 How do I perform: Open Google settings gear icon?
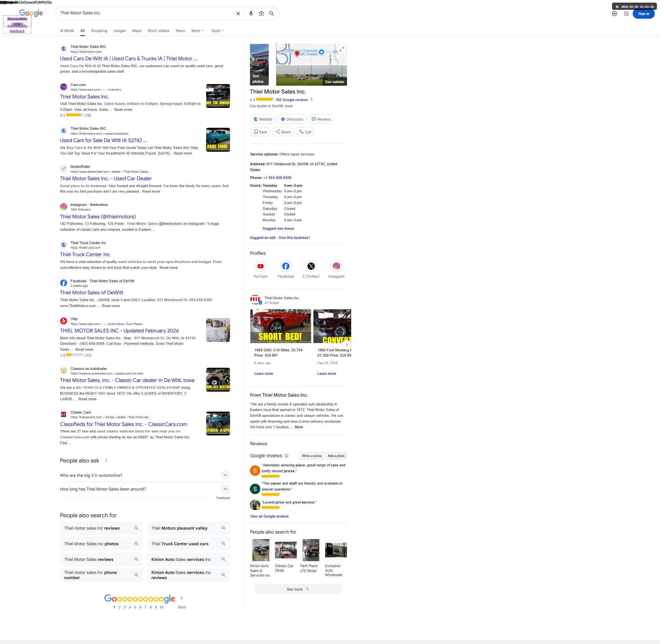click(x=614, y=14)
